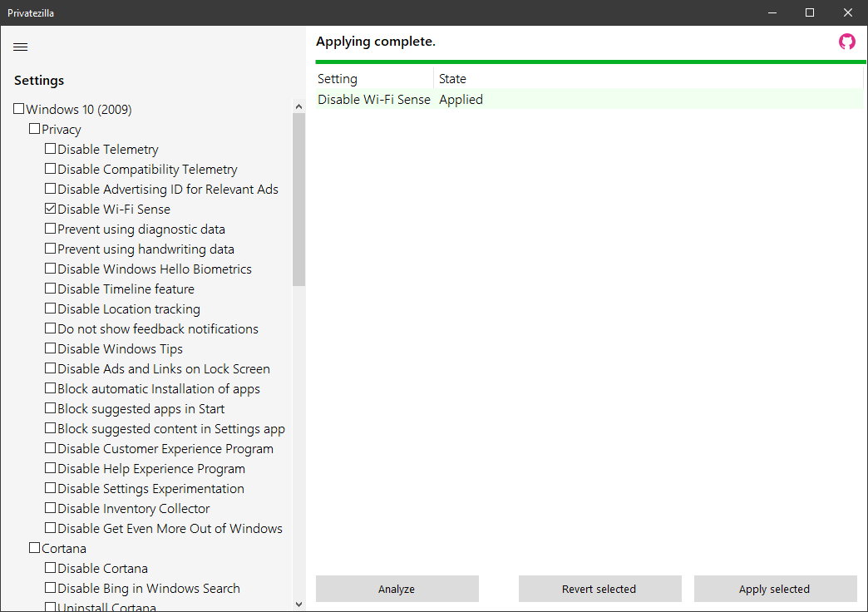Open the hamburger menu icon

coord(21,47)
